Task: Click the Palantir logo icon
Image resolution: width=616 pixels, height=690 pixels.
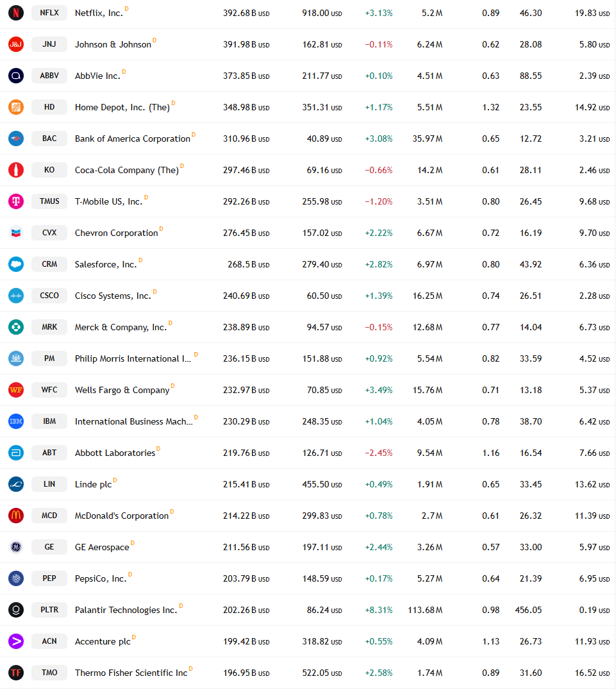Action: 16,610
